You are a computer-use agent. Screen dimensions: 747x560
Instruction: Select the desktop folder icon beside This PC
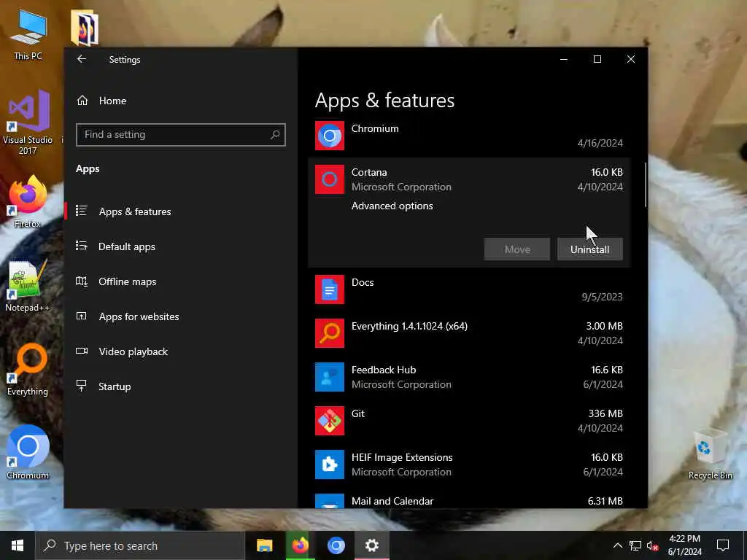[x=85, y=28]
